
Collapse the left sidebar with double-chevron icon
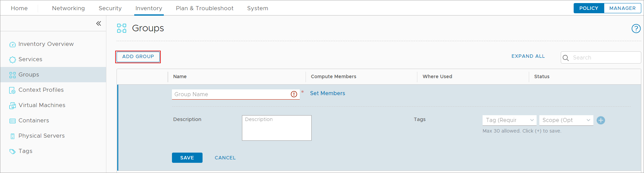[99, 23]
